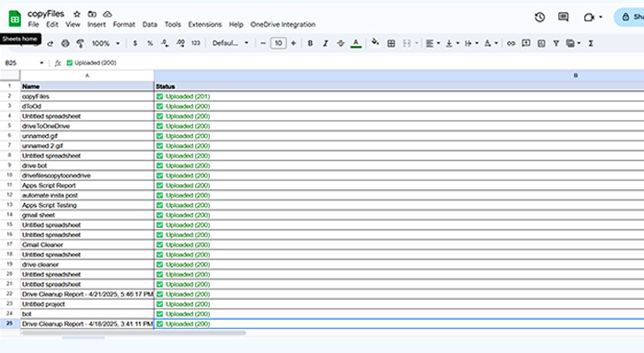Image resolution: width=644 pixels, height=353 pixels.
Task: Increase decimal places
Action: (180, 43)
